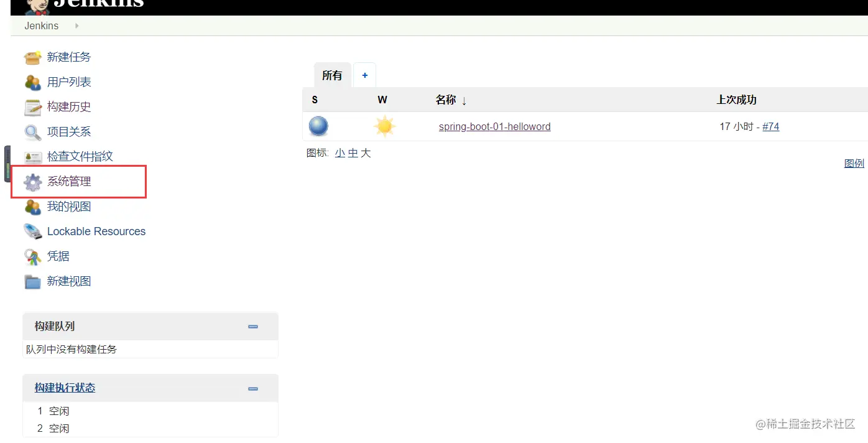Click the 17 小时 text

coord(737,126)
